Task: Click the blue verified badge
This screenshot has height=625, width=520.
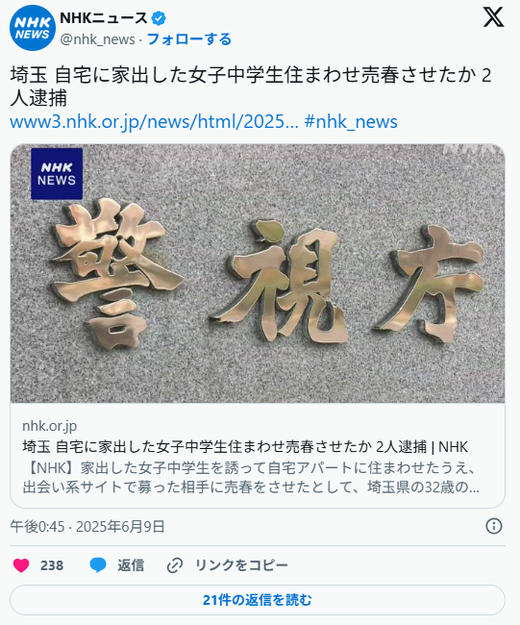Action: (x=159, y=18)
